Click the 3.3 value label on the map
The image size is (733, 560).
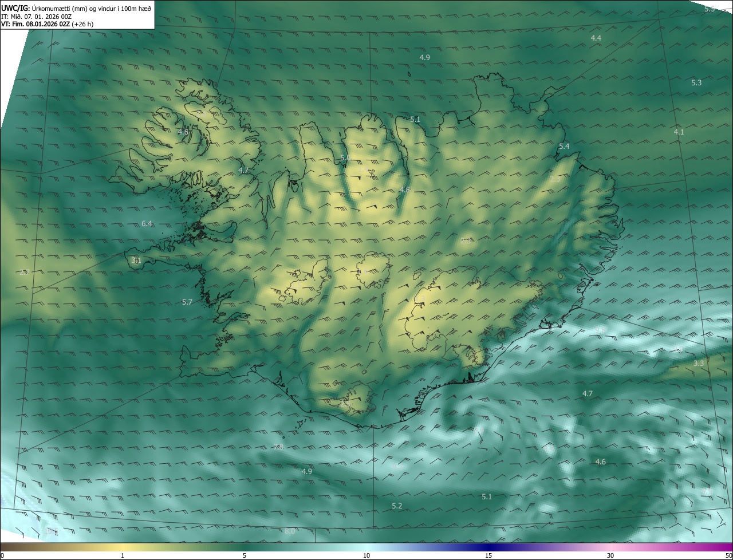pyautogui.click(x=699, y=364)
